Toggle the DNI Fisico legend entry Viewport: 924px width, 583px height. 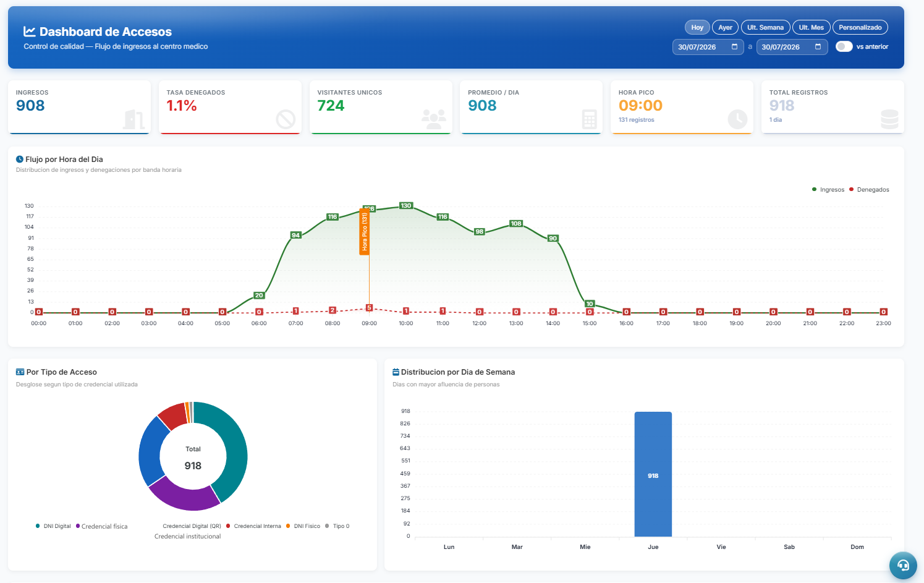click(303, 526)
